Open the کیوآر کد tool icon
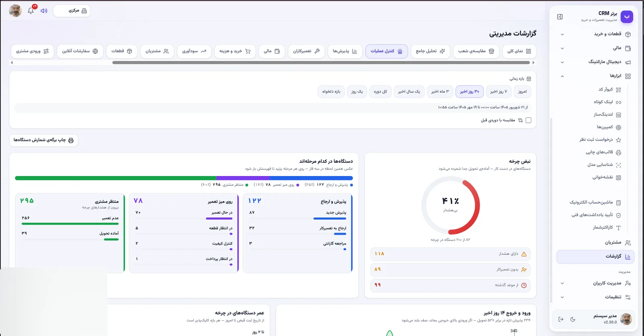 tap(619, 90)
